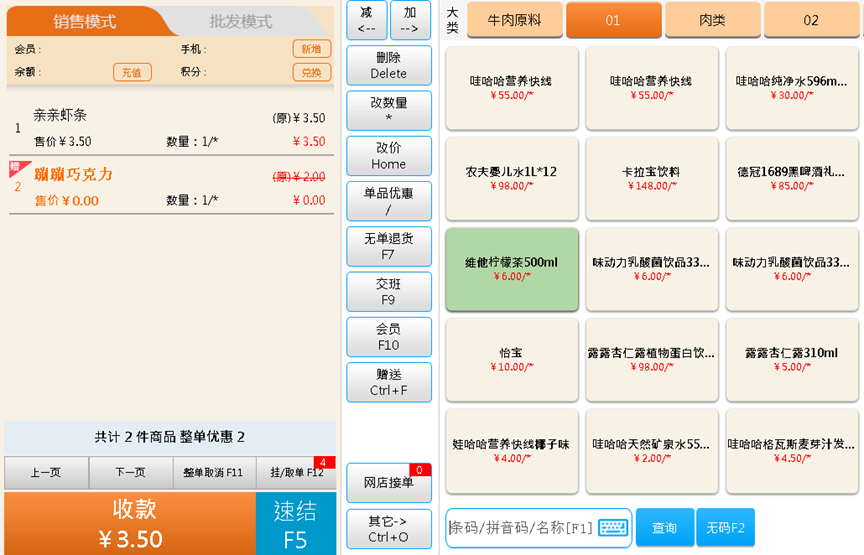Click 无单退货 F7 button
The width and height of the screenshot is (864, 555).
388,246
